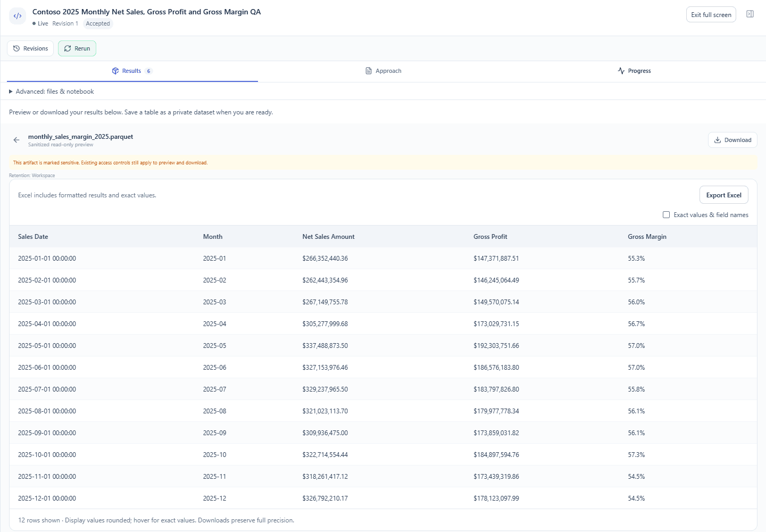Select net sales value $305,277,999.68
766x532 pixels.
click(325, 324)
